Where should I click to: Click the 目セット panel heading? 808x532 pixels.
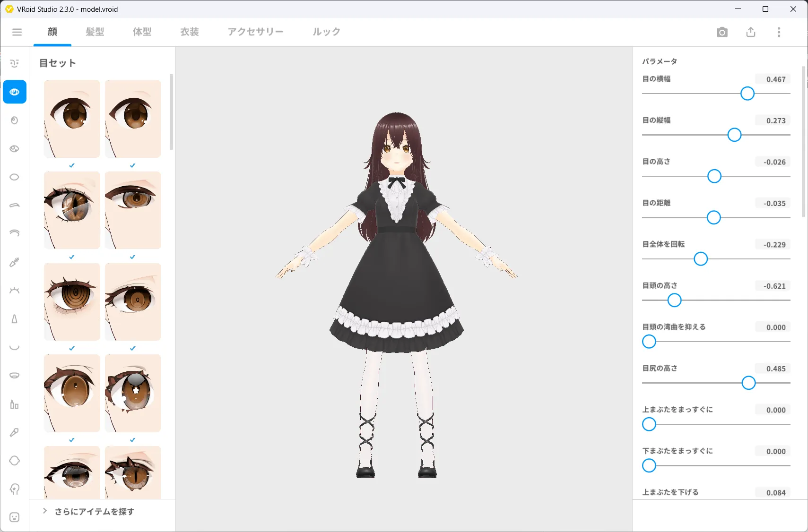click(x=57, y=63)
